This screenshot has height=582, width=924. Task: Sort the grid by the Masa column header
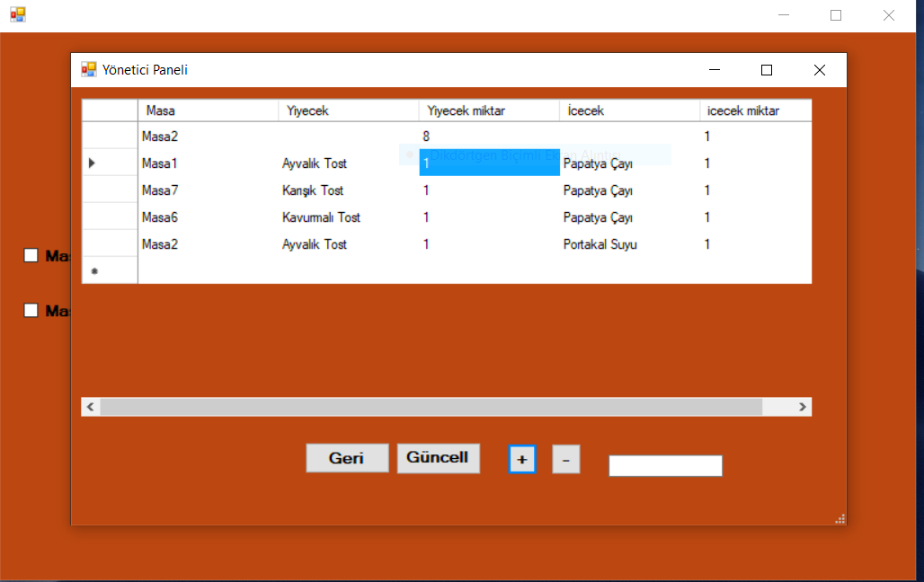coord(207,110)
